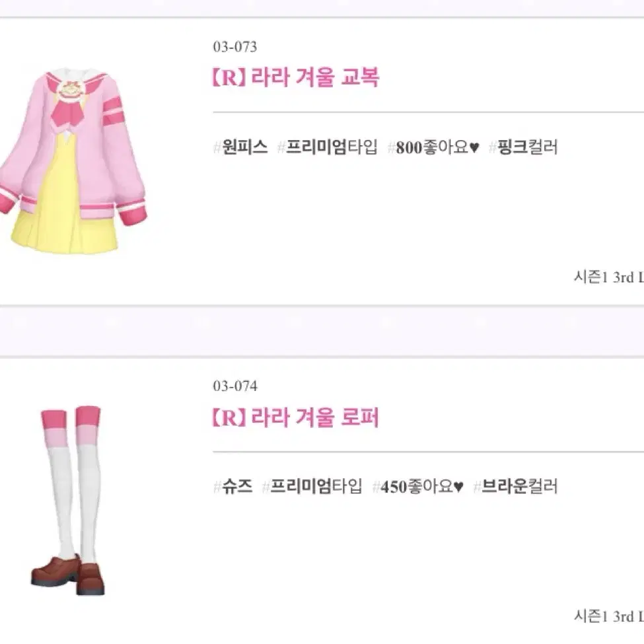Select the #슈즈 hashtag
The width and height of the screenshot is (644, 644).
233,487
